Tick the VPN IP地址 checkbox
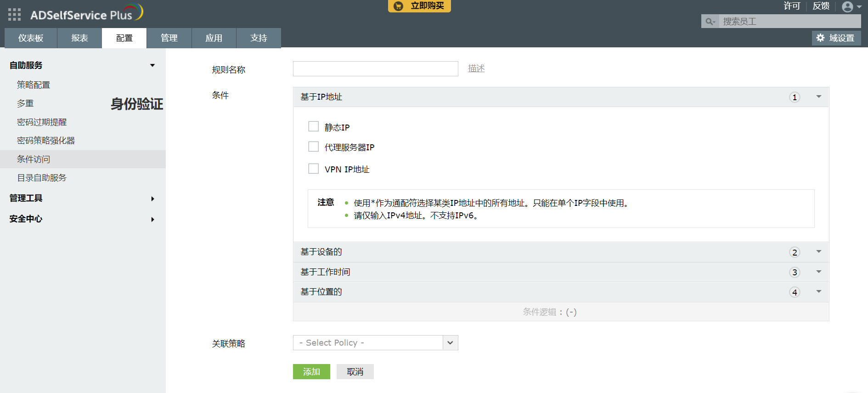This screenshot has height=393, width=868. (314, 169)
